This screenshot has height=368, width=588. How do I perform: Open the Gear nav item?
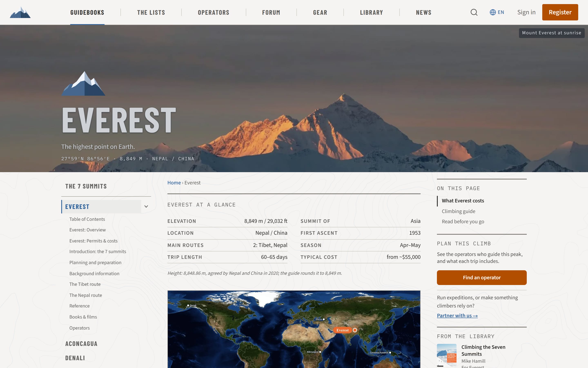click(x=320, y=12)
